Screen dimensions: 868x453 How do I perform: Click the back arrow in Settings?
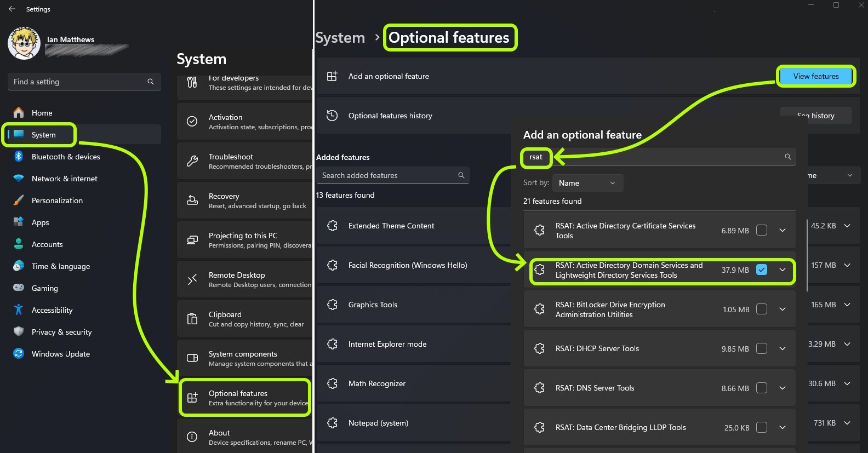pyautogui.click(x=12, y=9)
